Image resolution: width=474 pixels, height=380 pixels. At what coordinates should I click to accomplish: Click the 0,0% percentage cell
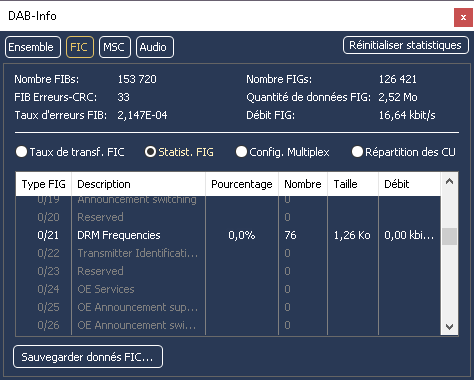point(242,235)
